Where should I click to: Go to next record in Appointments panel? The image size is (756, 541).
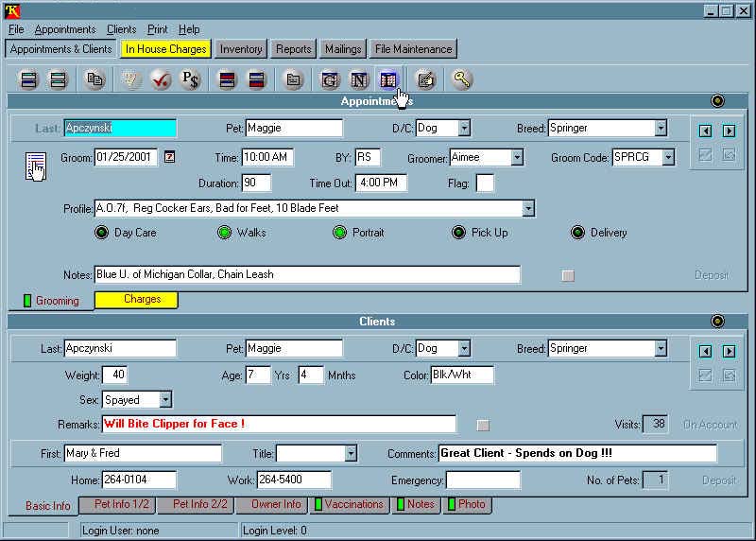point(729,131)
